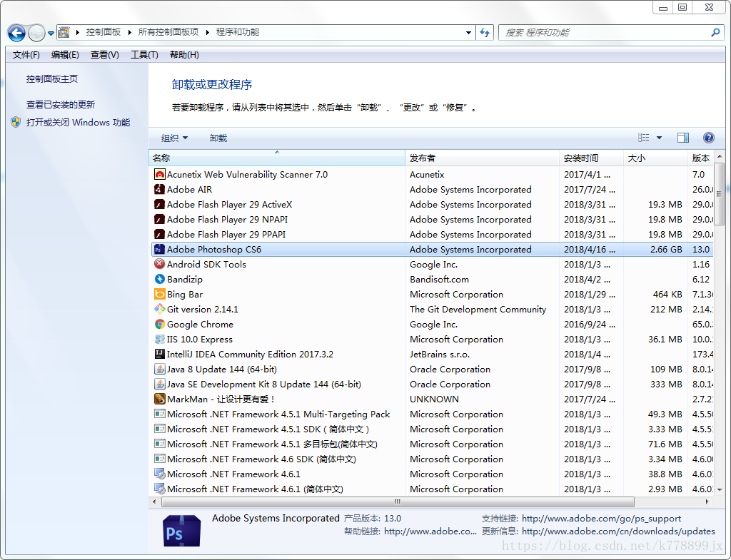Click the .NET Framework 4.5.1 Multi-Targeting Pack icon
731x560 pixels.
click(159, 414)
